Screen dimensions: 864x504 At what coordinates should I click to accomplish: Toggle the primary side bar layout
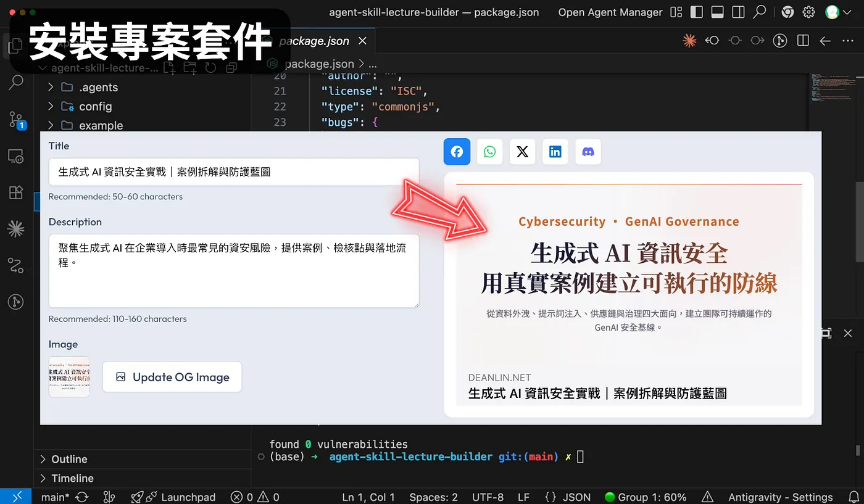(697, 12)
